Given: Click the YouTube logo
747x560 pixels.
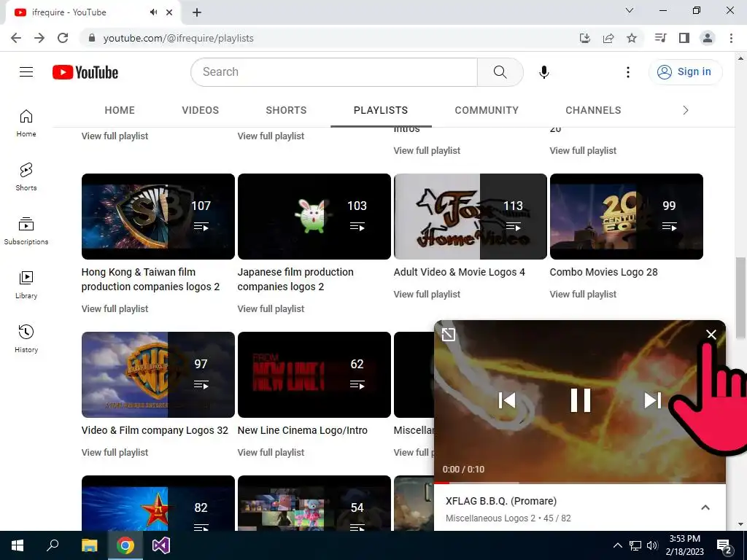Looking at the screenshot, I should (x=85, y=72).
